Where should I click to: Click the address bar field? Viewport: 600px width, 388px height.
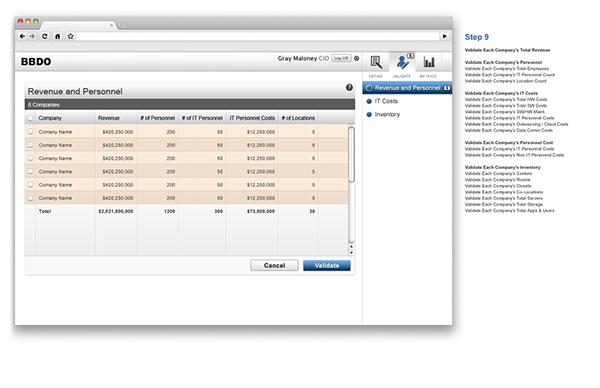(258, 36)
